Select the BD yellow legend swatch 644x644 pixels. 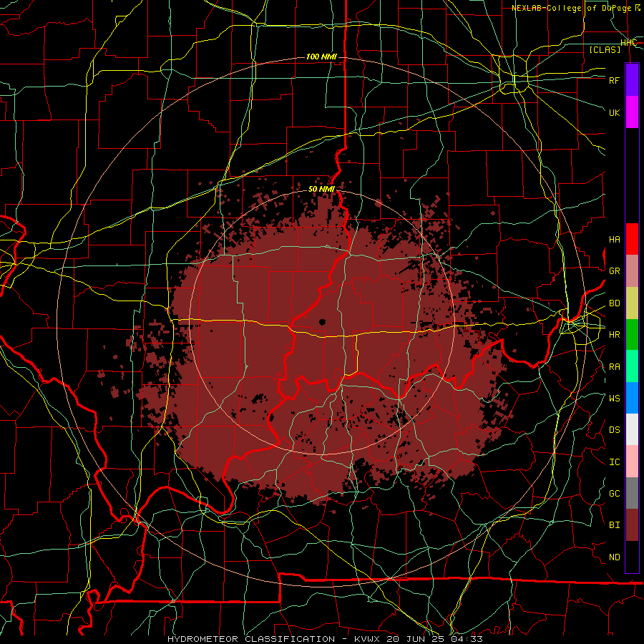(632, 303)
